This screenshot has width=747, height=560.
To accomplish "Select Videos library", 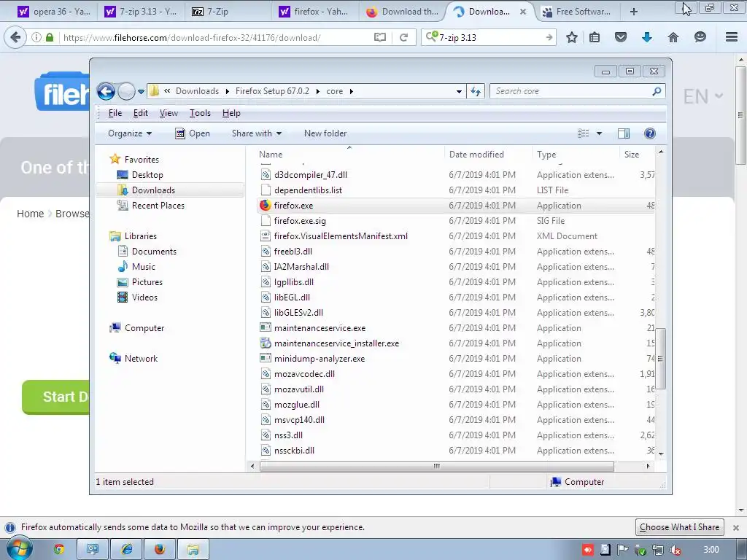I will 144,297.
